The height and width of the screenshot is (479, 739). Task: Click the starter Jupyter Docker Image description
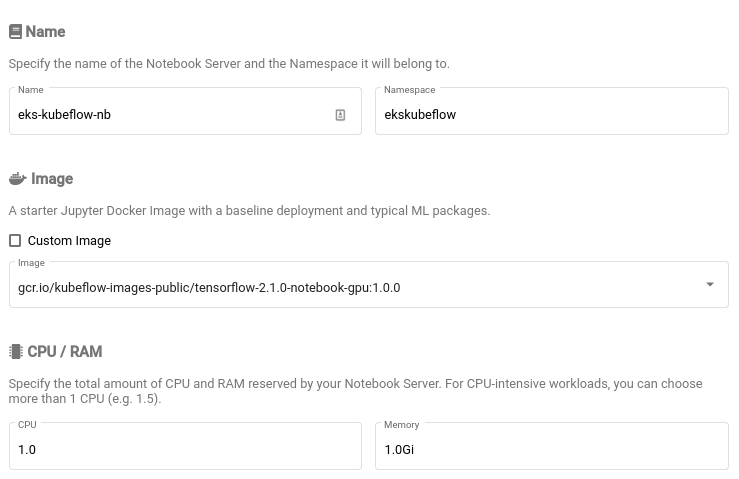(x=249, y=211)
